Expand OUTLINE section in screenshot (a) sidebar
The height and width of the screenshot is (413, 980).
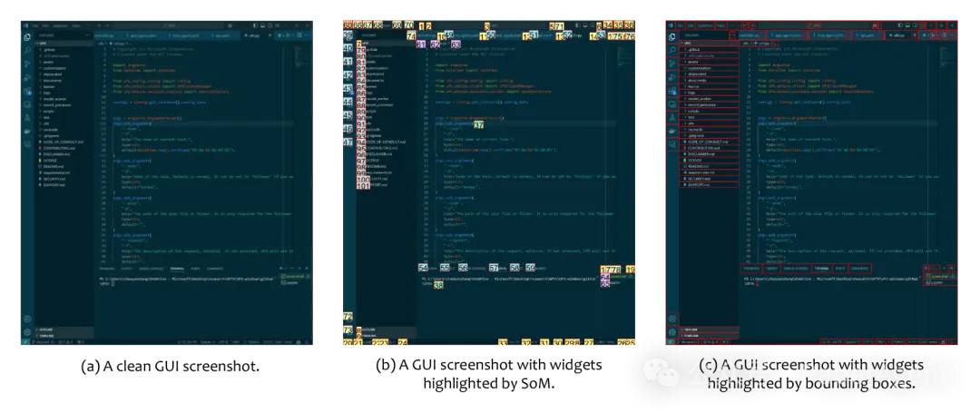(64, 329)
